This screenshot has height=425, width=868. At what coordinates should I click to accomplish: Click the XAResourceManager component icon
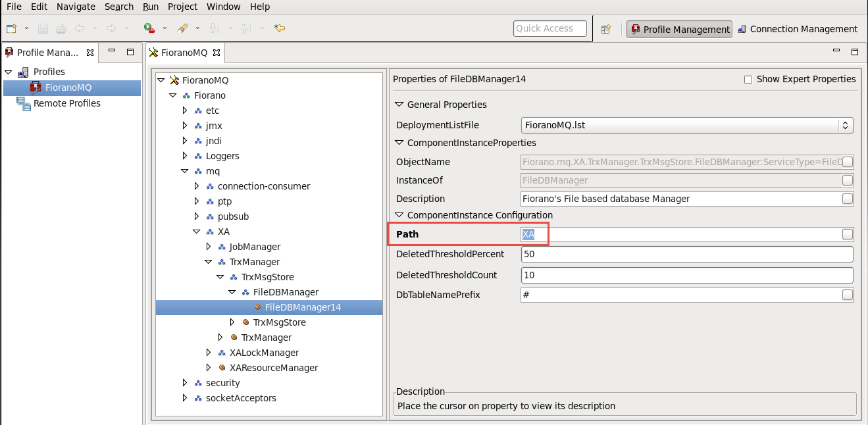(222, 368)
